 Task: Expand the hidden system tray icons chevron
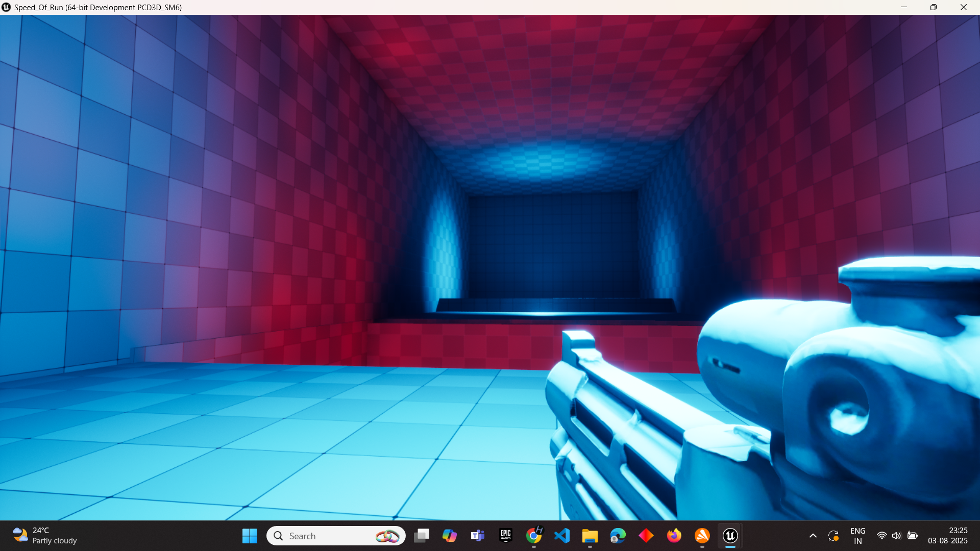click(x=813, y=536)
